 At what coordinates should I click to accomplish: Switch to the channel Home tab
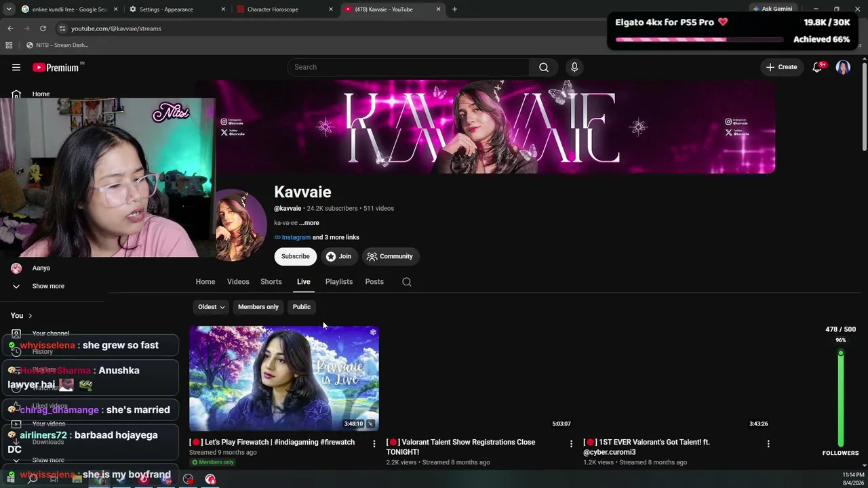coord(205,282)
